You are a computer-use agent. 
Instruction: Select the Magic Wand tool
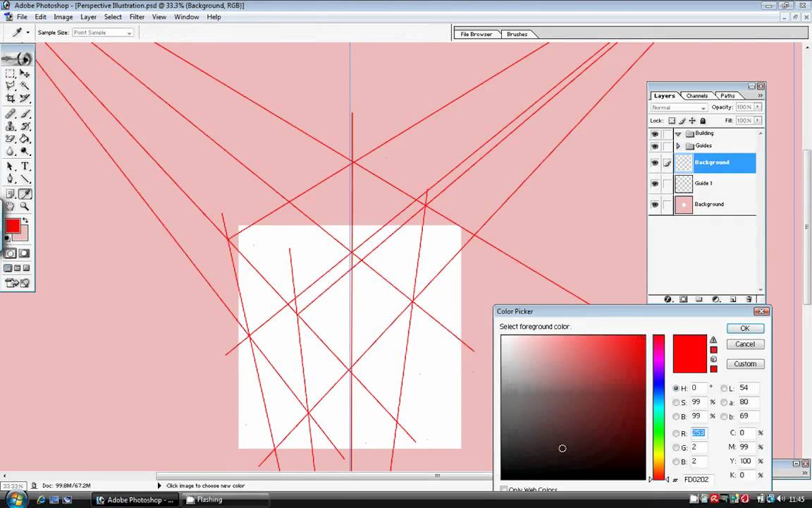pos(25,85)
